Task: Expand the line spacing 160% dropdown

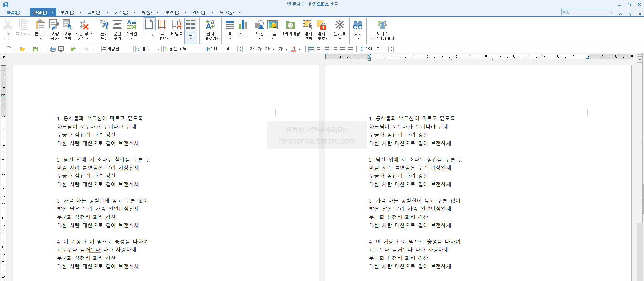Action: [x=386, y=49]
